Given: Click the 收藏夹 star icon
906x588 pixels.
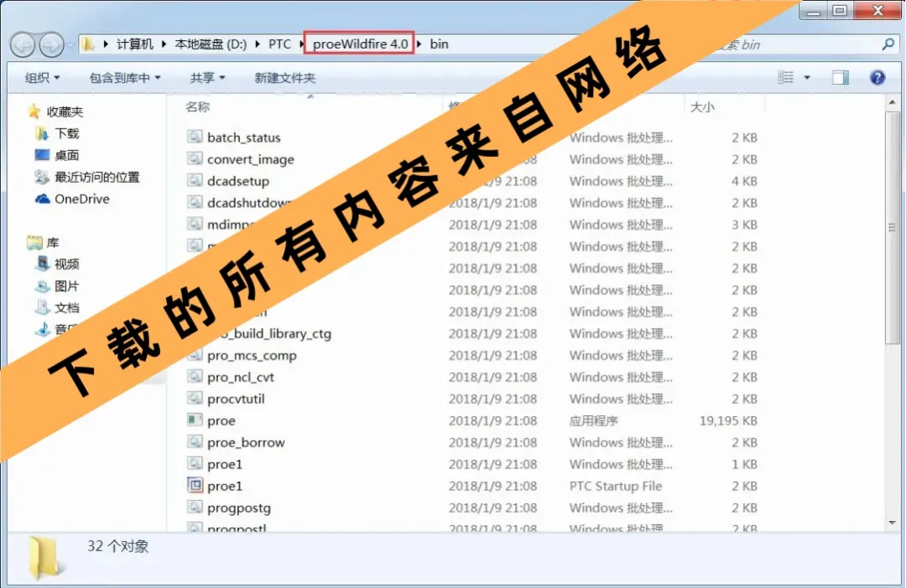Looking at the screenshot, I should [34, 111].
